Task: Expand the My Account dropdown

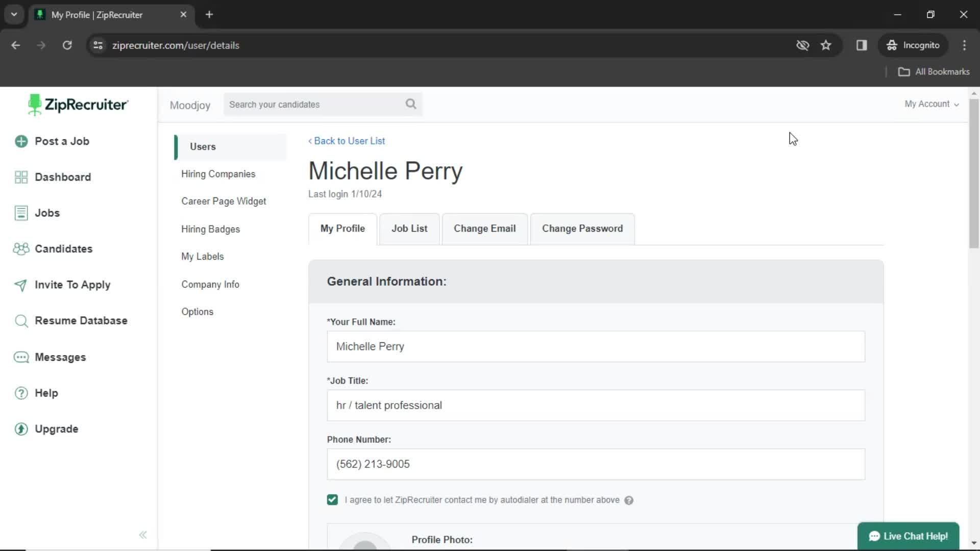Action: click(x=932, y=104)
